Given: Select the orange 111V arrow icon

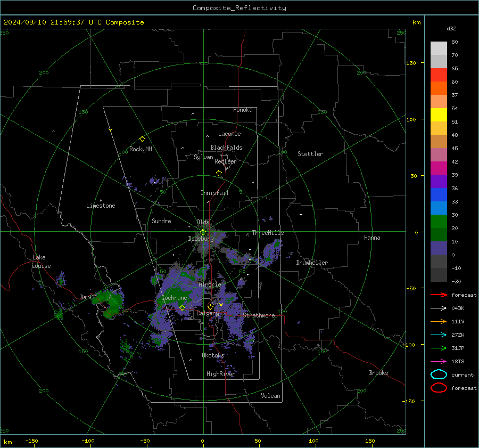Looking at the screenshot, I should (x=439, y=321).
